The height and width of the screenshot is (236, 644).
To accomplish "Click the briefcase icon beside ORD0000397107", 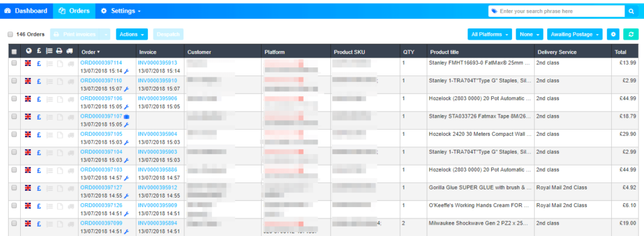I will (126, 116).
